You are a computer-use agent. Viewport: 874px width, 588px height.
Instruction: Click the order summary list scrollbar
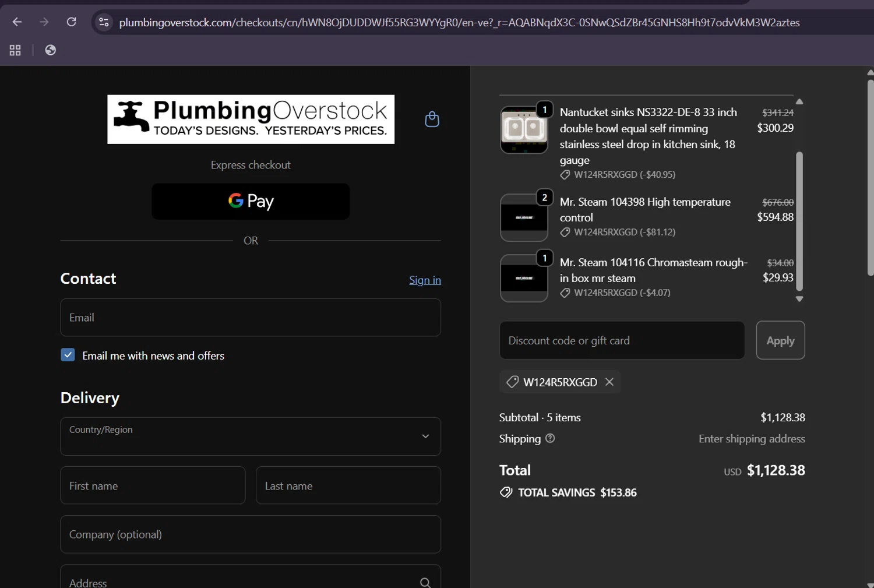pyautogui.click(x=799, y=221)
